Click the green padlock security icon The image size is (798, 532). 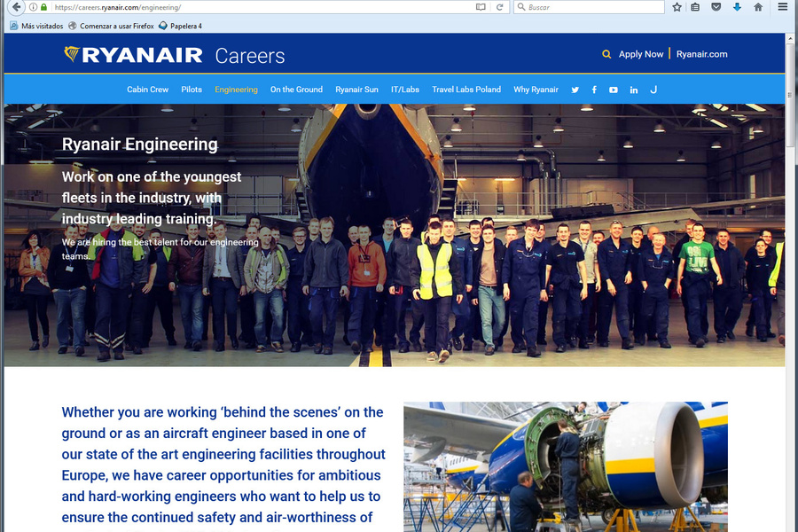coord(43,7)
